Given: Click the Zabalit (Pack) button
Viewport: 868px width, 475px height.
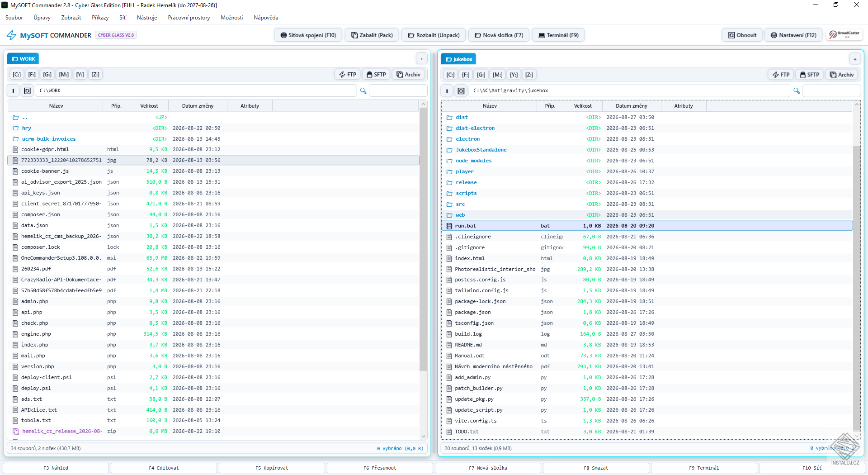Looking at the screenshot, I should tap(372, 35).
